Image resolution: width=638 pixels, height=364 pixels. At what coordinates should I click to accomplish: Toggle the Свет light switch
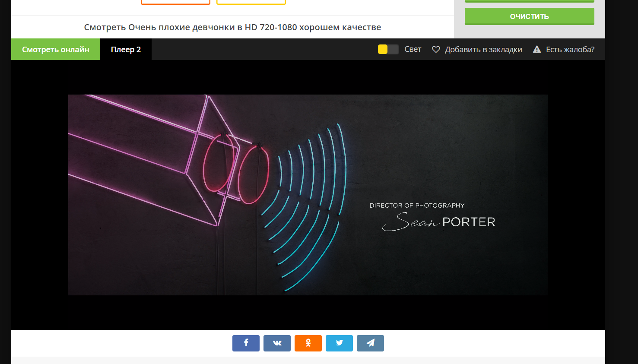point(388,49)
